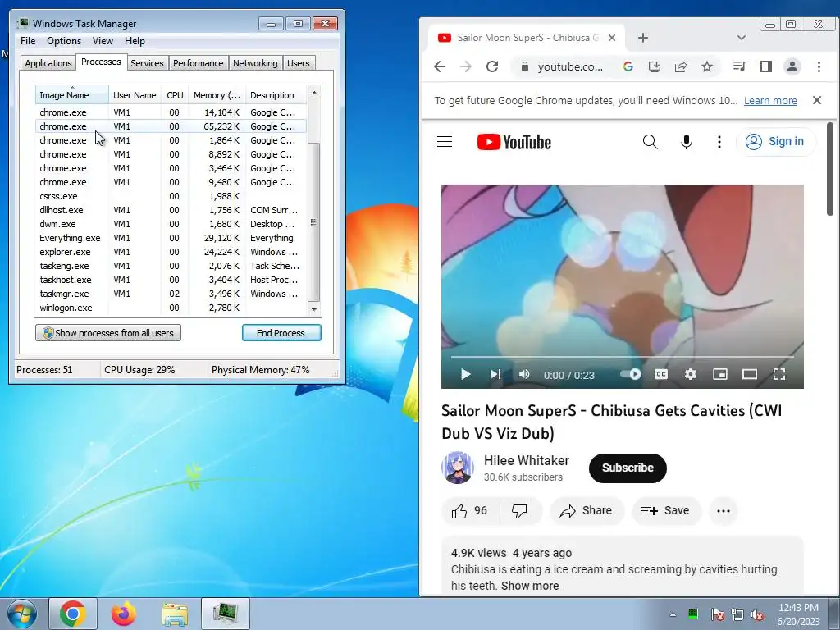Sort processes by Memory column

pyautogui.click(x=217, y=95)
